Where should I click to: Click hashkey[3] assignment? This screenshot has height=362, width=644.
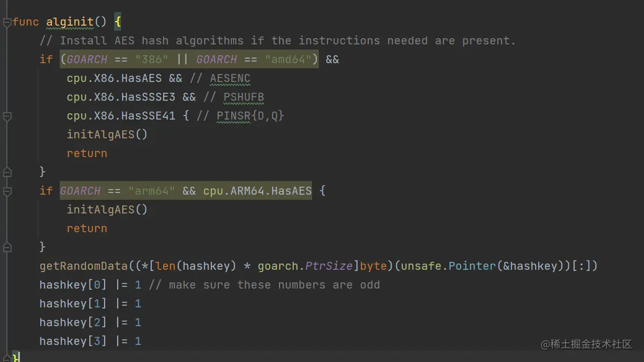[x=90, y=341]
